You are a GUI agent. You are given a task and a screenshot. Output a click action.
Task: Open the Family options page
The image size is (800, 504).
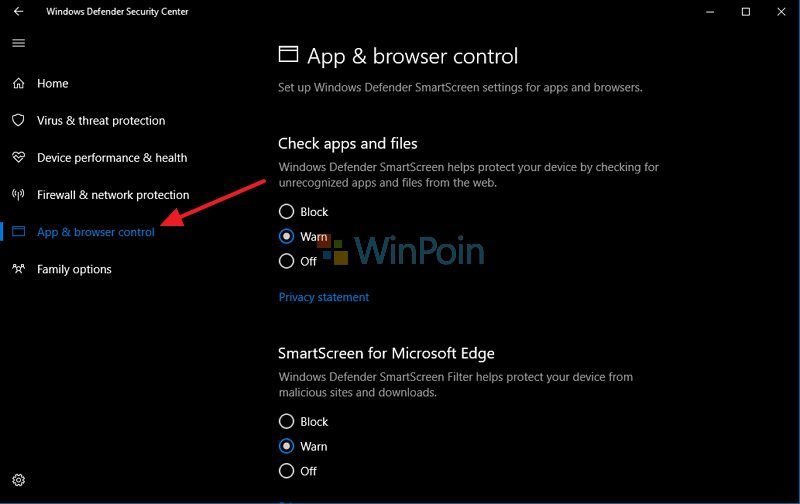pyautogui.click(x=74, y=269)
